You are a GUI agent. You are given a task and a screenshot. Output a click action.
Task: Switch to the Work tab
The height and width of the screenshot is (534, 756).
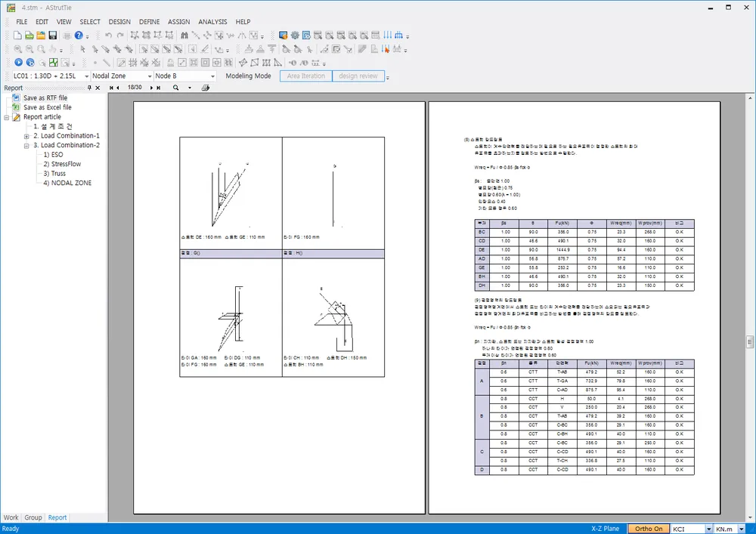(11, 517)
